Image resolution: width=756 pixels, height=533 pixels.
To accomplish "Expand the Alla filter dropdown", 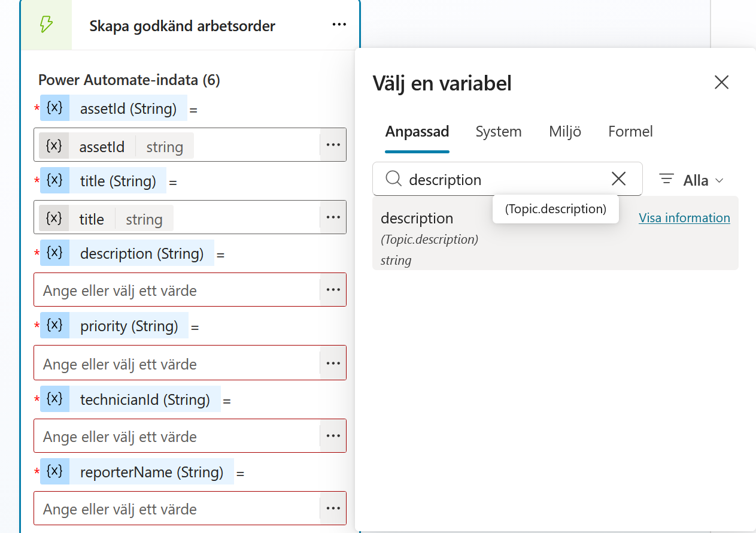I will tap(691, 180).
